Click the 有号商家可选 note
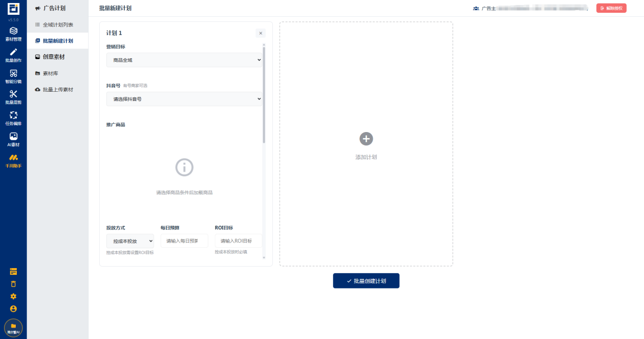This screenshot has height=339, width=644. pyautogui.click(x=135, y=86)
